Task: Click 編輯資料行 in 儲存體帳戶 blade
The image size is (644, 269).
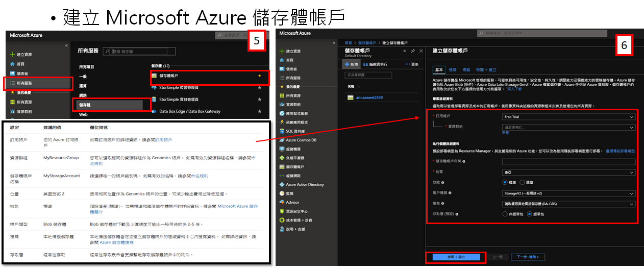Action: click(376, 65)
